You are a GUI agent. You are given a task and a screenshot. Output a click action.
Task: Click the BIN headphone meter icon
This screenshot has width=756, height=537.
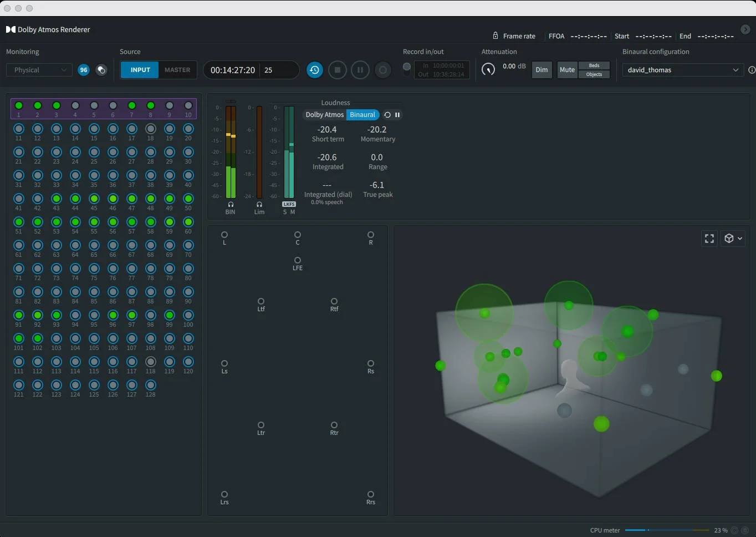point(231,204)
